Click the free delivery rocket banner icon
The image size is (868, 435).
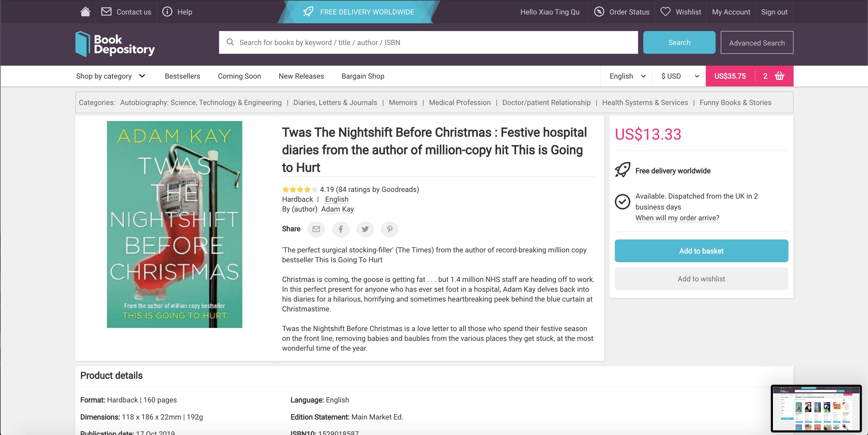click(x=308, y=12)
